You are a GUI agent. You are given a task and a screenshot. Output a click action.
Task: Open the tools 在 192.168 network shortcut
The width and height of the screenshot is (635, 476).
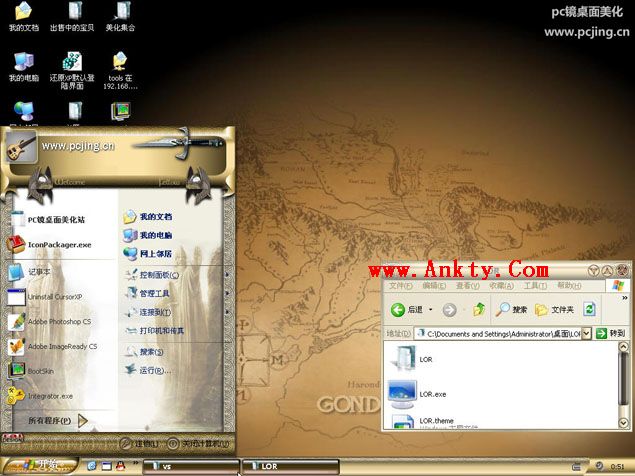(120, 70)
